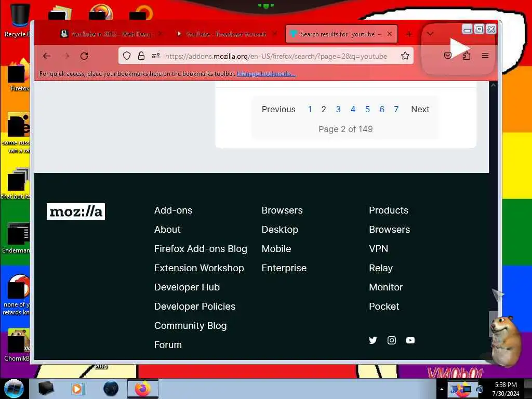Open the VPN product link
This screenshot has height=399, width=532.
[x=378, y=249]
